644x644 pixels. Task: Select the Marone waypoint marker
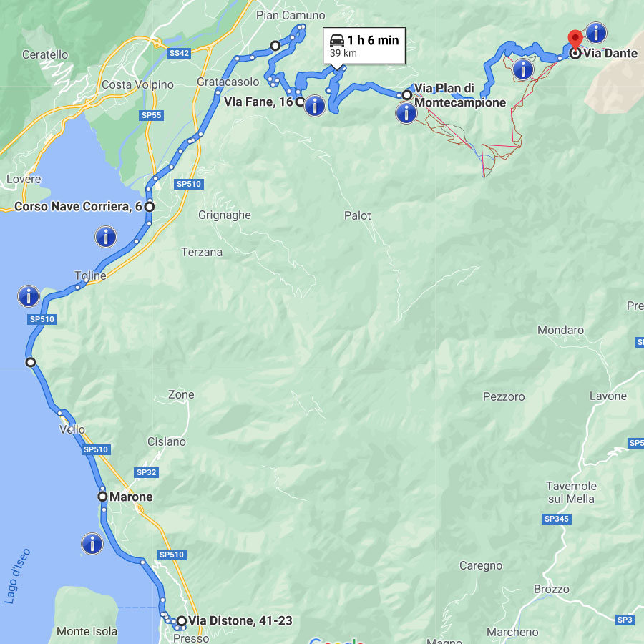coord(102,497)
